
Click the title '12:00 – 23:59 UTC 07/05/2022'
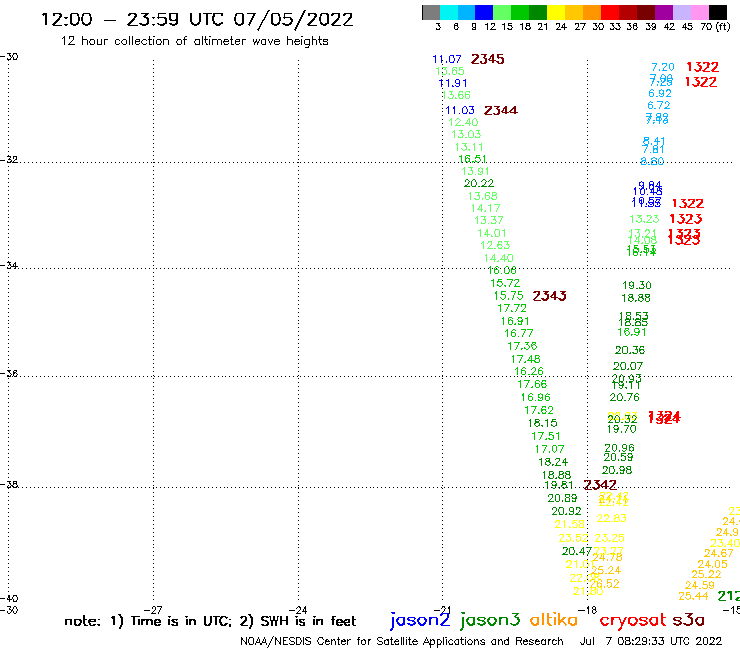[197, 19]
